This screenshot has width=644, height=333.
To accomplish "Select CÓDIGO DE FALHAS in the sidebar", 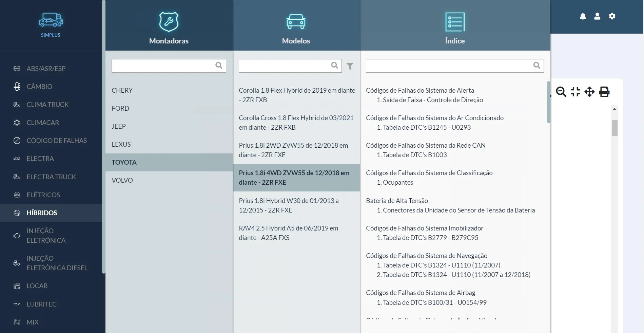I will point(57,141).
